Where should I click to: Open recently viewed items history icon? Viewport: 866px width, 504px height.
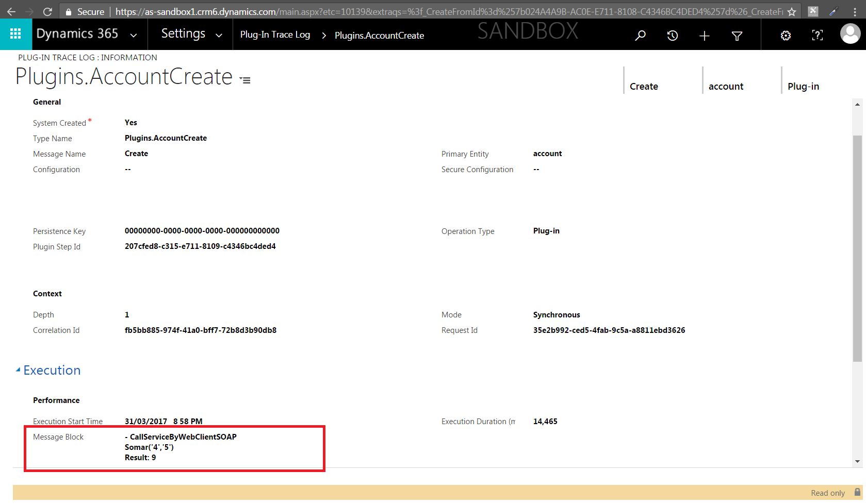(x=672, y=36)
